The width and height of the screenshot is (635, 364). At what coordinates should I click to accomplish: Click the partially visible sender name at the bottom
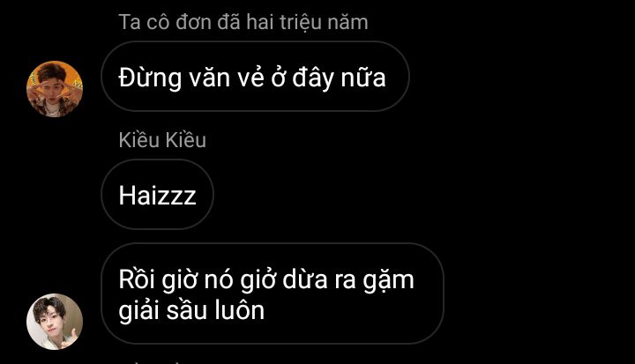pyautogui.click(x=153, y=362)
